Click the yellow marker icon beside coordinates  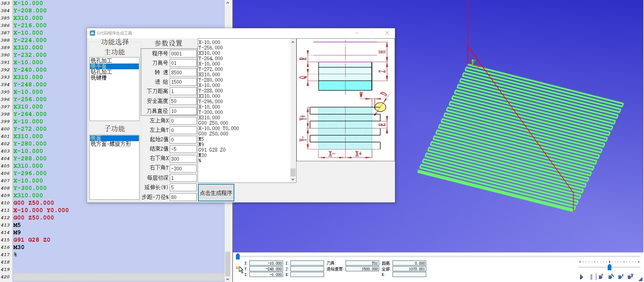click(x=237, y=268)
